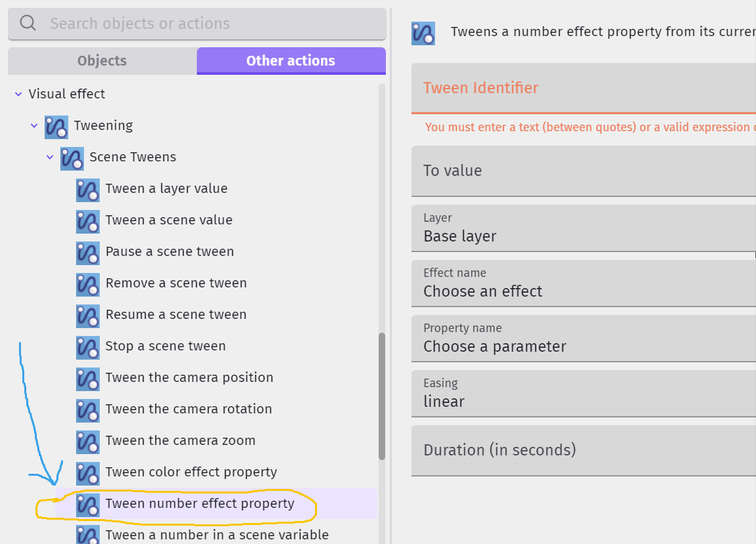This screenshot has height=544, width=756.
Task: Select Tween the camera position action
Action: 189,379
